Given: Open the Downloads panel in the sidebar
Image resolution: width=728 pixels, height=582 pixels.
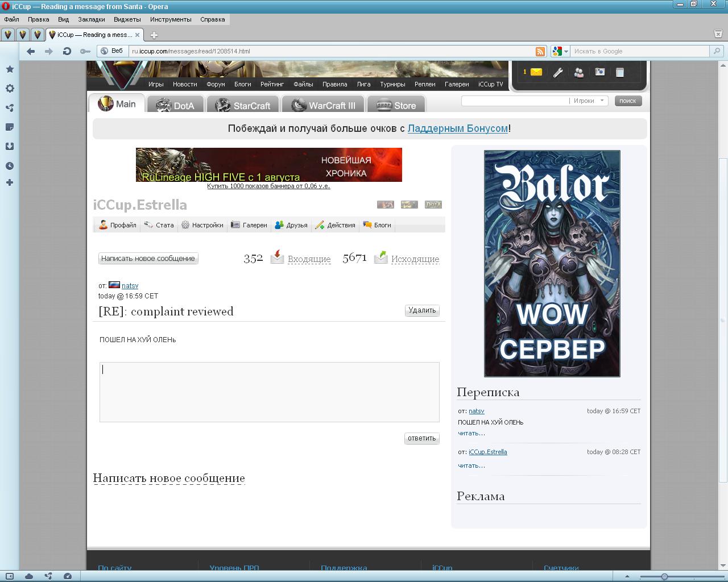Looking at the screenshot, I should (x=10, y=147).
